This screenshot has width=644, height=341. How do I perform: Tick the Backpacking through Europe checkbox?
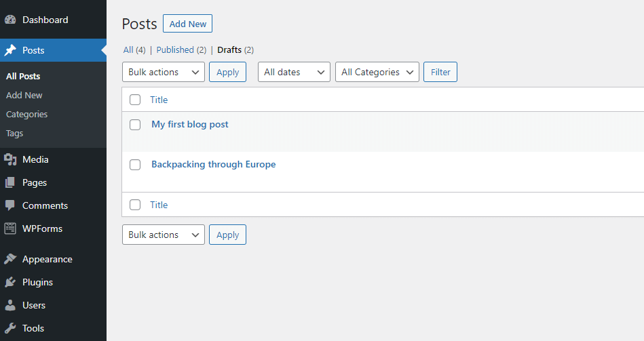[135, 165]
